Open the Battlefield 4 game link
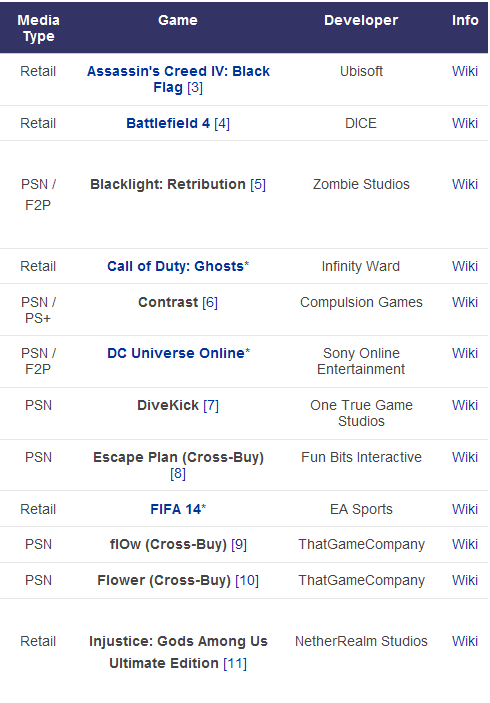This screenshot has width=490, height=703. [168, 123]
